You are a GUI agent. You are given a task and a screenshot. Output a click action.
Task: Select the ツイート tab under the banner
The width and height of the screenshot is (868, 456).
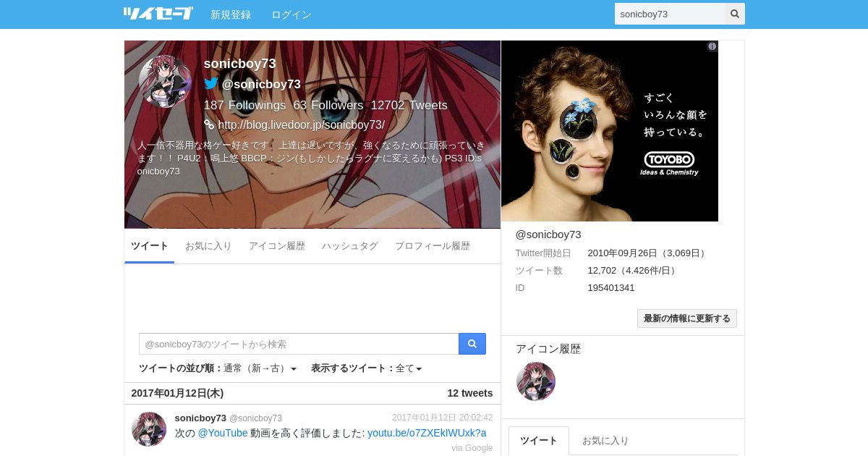(x=150, y=246)
